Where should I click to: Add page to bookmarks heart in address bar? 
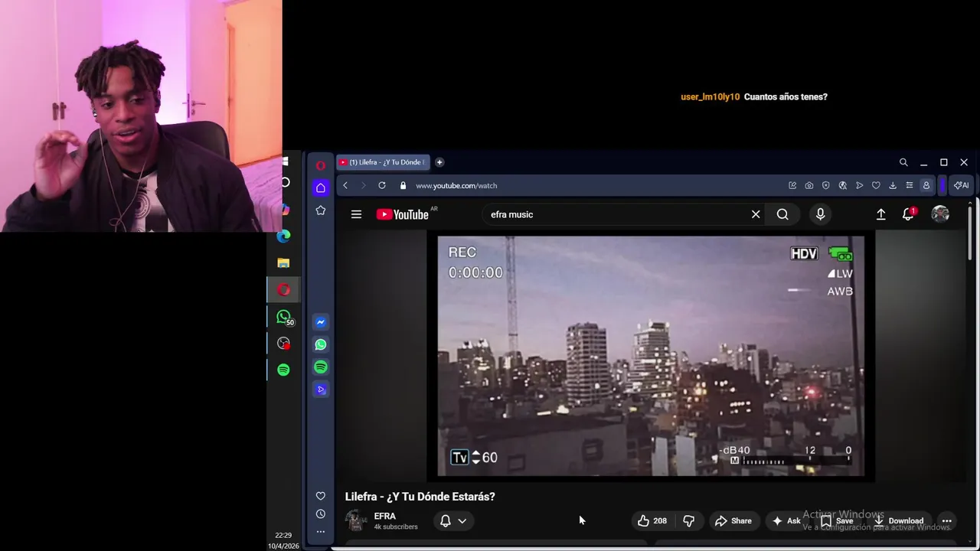tap(876, 185)
